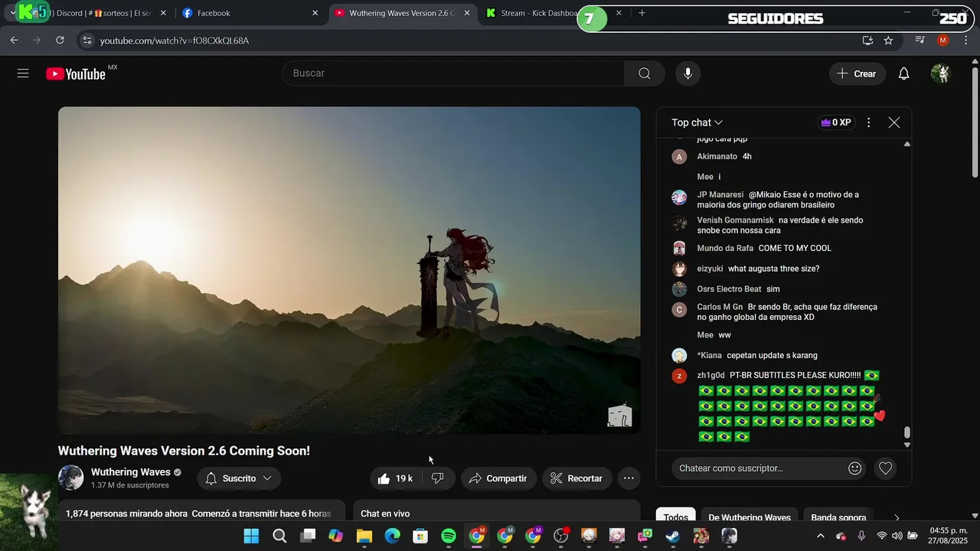Click the chat scroll down arrow

tap(907, 445)
